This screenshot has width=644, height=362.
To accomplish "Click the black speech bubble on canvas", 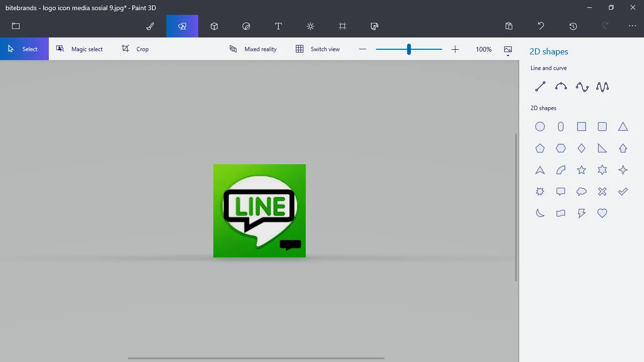I will pyautogui.click(x=290, y=245).
